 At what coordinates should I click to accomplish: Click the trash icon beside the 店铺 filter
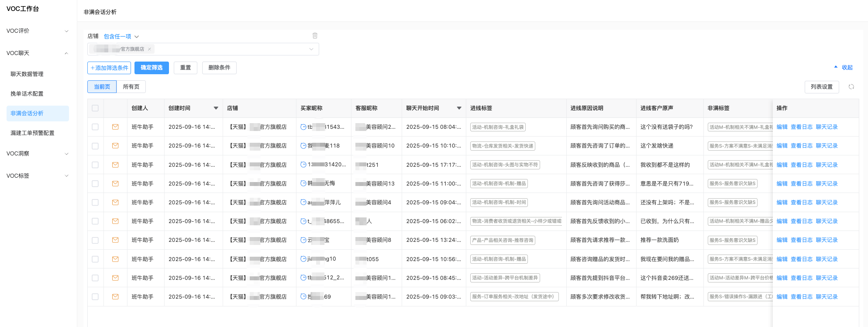(315, 36)
